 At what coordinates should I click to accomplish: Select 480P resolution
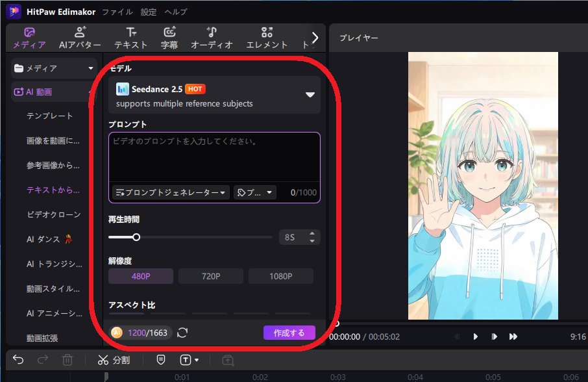141,276
